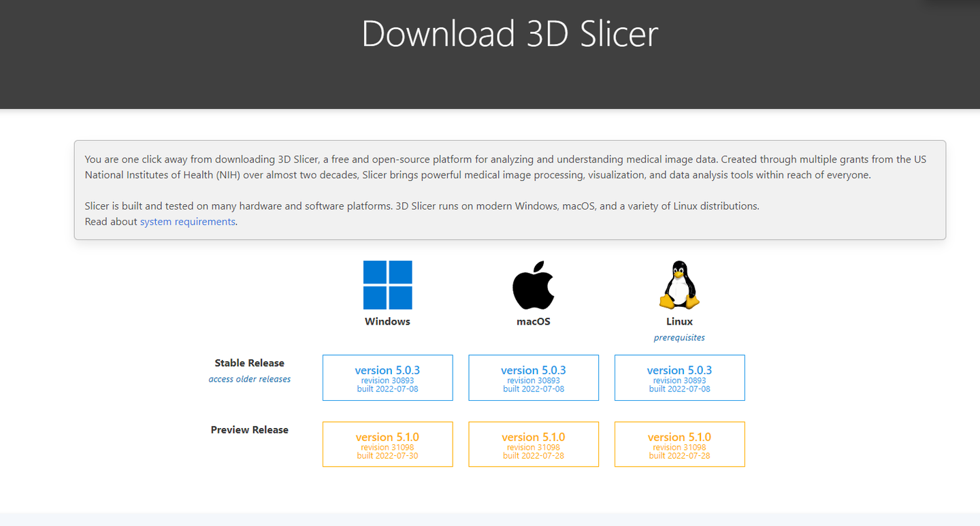This screenshot has height=526, width=980.
Task: Click the Download 3D Slicer heading
Action: click(510, 33)
